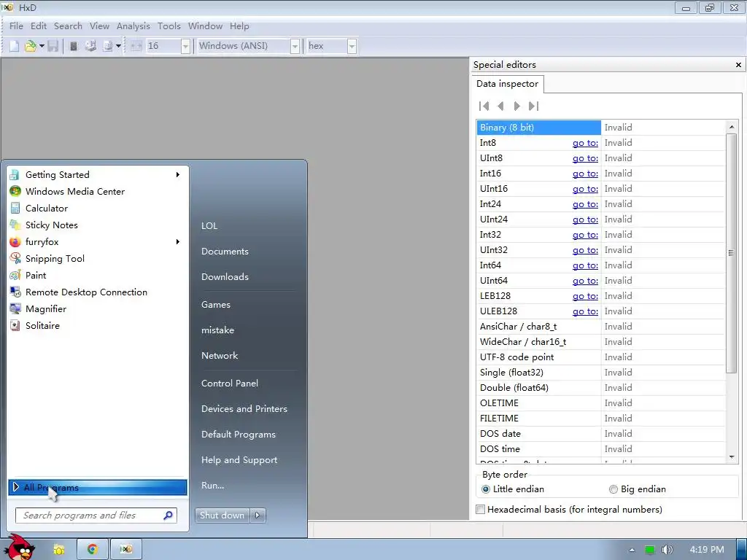Click the Shut down button

tap(222, 516)
